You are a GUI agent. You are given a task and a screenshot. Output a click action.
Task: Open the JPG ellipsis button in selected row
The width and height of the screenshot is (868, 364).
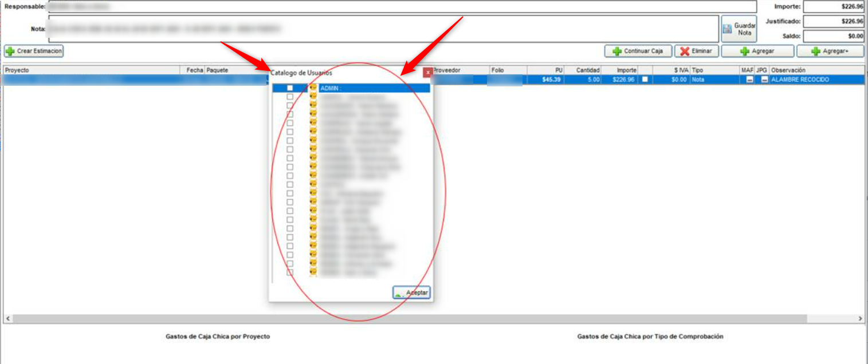tap(764, 80)
